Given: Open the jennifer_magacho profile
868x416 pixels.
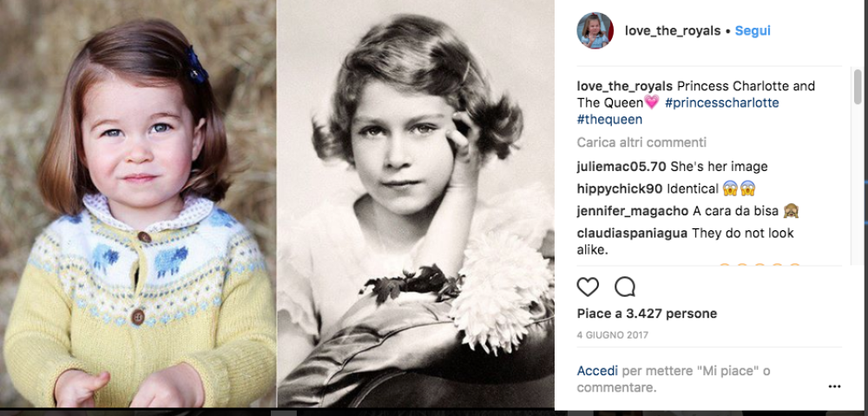Looking at the screenshot, I should pos(633,211).
